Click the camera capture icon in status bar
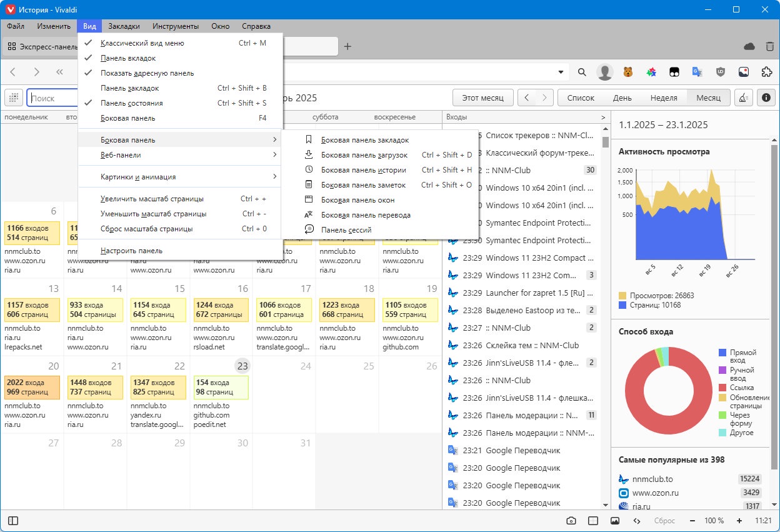This screenshot has height=532, width=780. (x=571, y=521)
